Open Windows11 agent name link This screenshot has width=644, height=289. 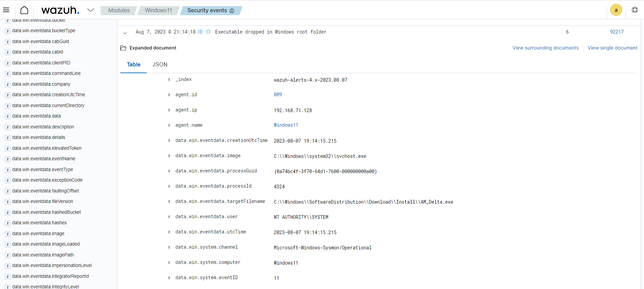[286, 125]
